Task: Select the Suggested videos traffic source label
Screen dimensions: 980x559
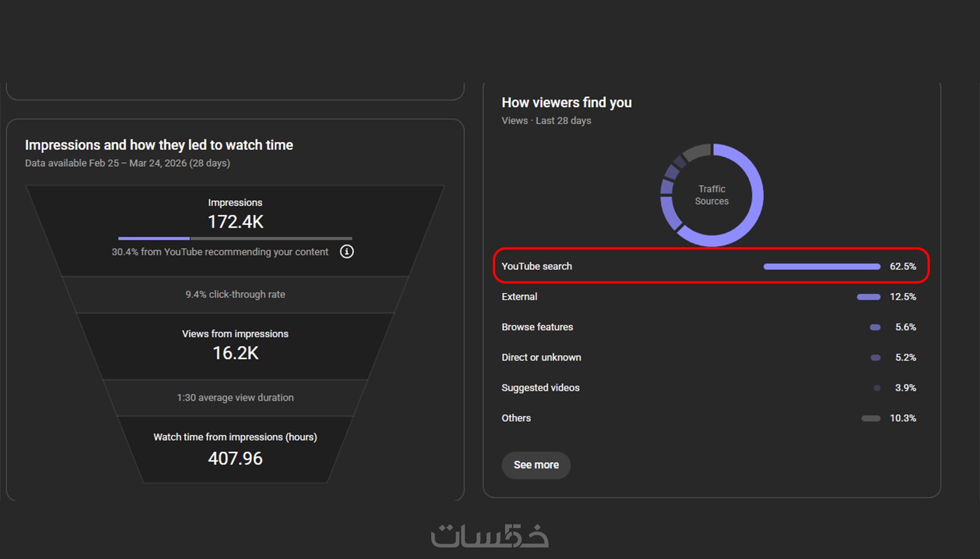Action: click(541, 388)
